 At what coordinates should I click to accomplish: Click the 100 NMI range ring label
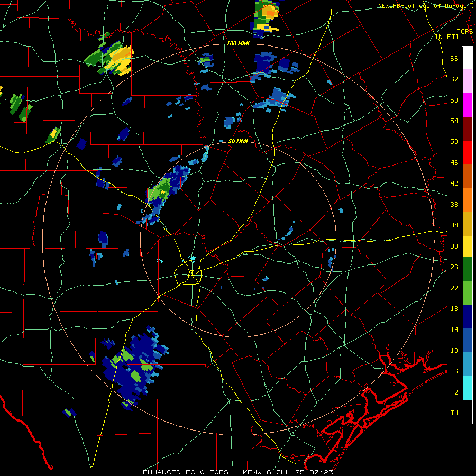click(x=238, y=43)
